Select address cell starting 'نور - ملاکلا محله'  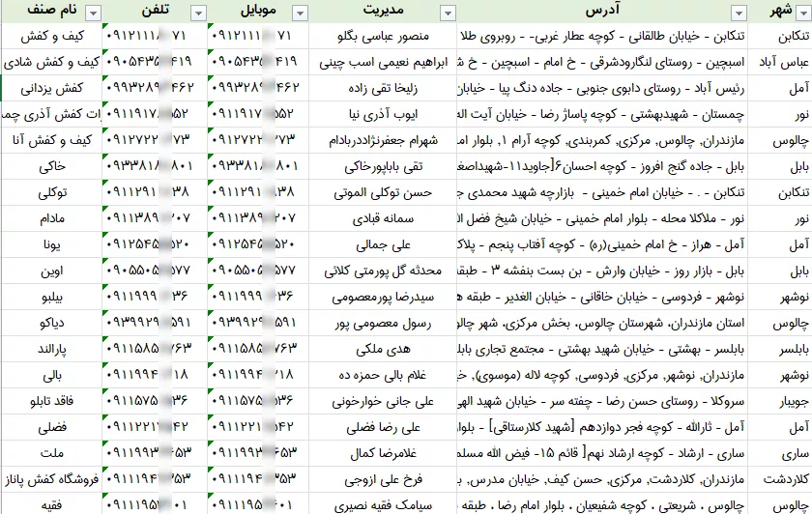pyautogui.click(x=602, y=219)
